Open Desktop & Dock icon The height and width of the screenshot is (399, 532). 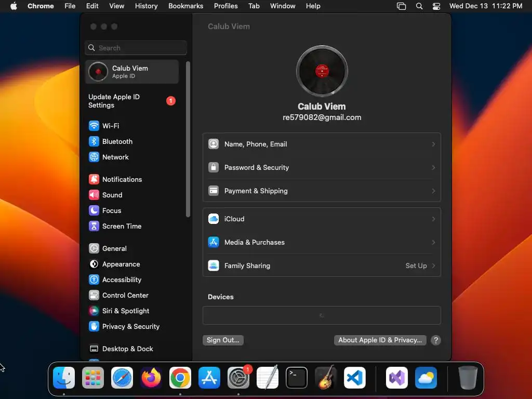pos(94,349)
